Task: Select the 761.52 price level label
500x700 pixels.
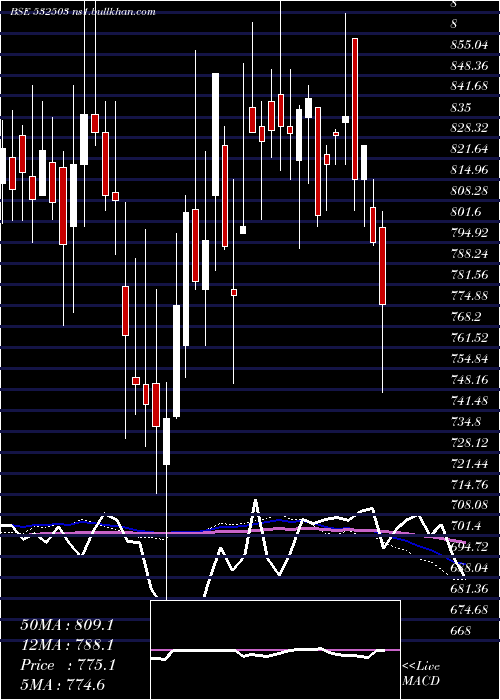Action: (x=469, y=338)
